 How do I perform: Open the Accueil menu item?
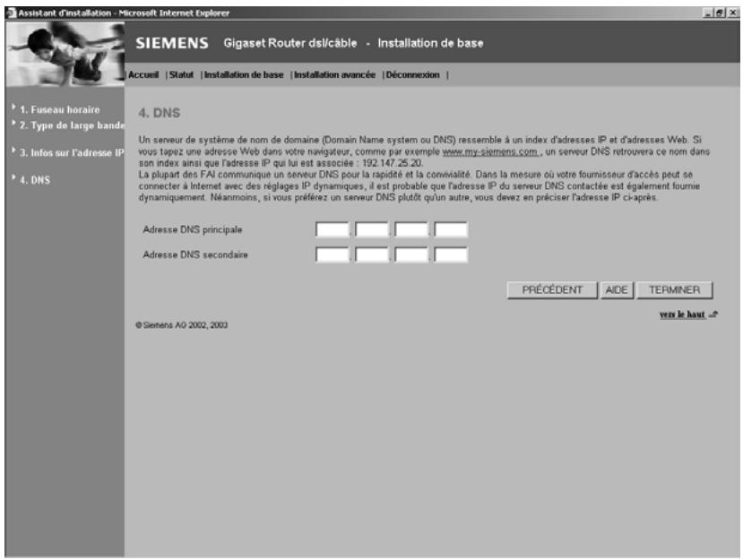click(x=143, y=75)
